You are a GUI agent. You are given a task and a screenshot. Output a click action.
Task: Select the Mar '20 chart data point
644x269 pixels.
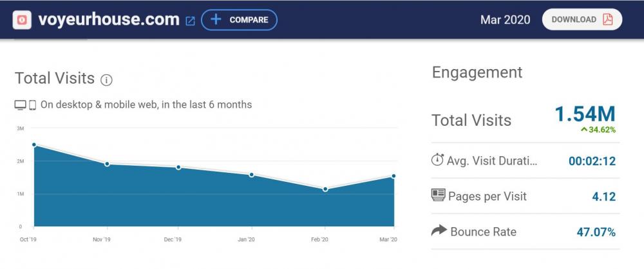point(393,176)
